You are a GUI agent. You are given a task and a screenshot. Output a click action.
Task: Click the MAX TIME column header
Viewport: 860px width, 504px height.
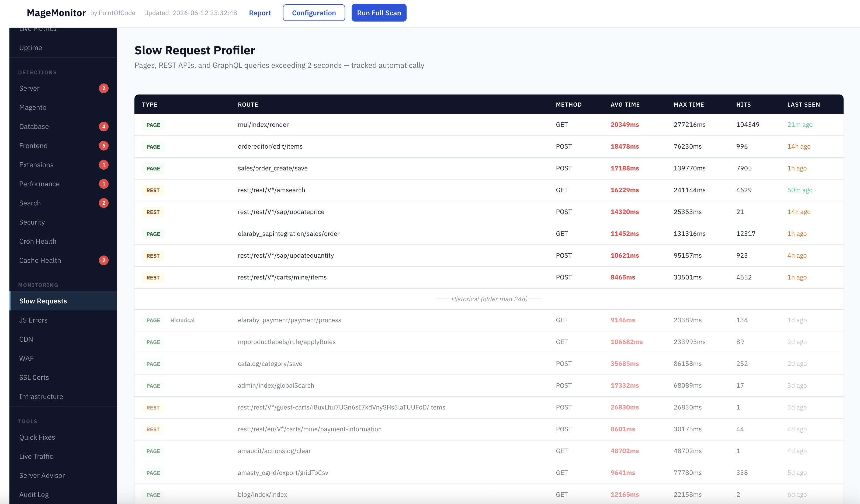[689, 105]
